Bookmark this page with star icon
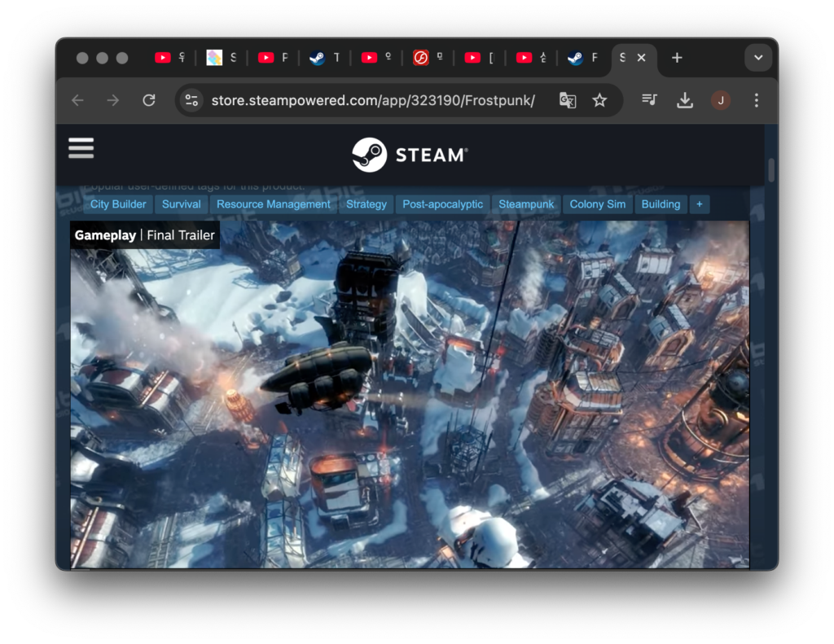The width and height of the screenshot is (834, 644). click(x=599, y=100)
